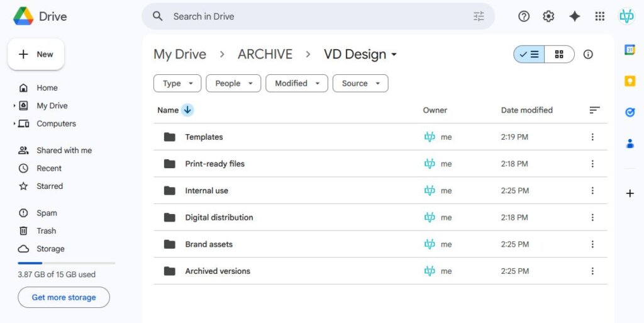This screenshot has width=644, height=323.
Task: Click the Date modified column header
Action: pos(526,110)
